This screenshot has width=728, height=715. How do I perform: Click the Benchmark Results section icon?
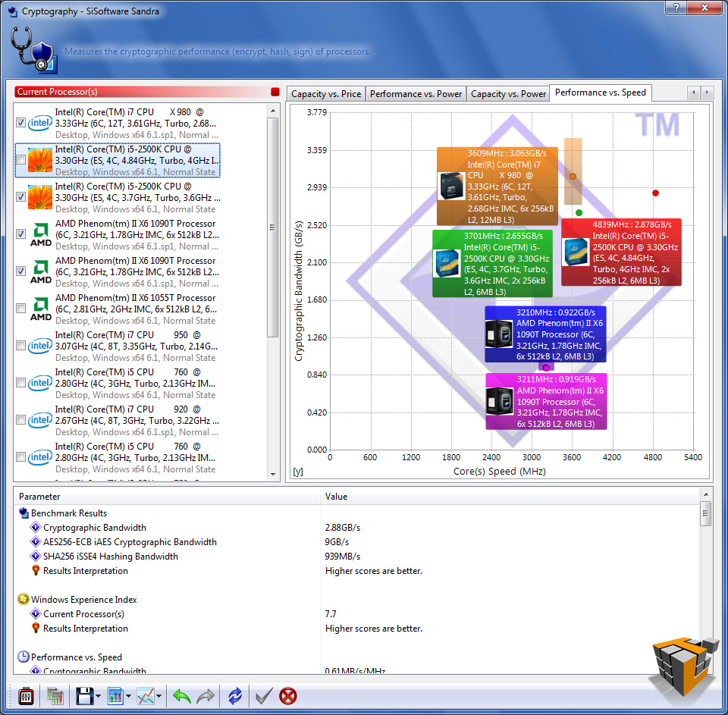tap(24, 513)
